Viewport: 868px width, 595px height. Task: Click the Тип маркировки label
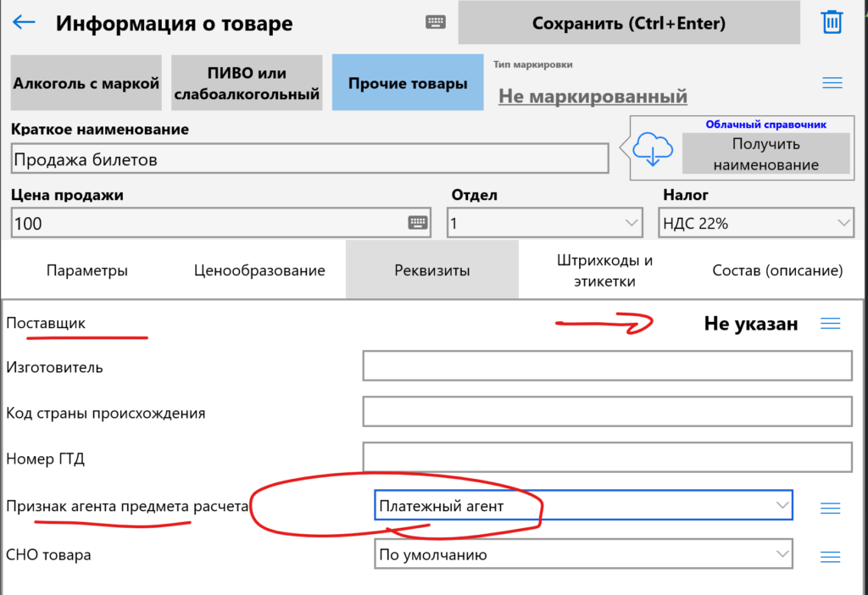coord(532,64)
